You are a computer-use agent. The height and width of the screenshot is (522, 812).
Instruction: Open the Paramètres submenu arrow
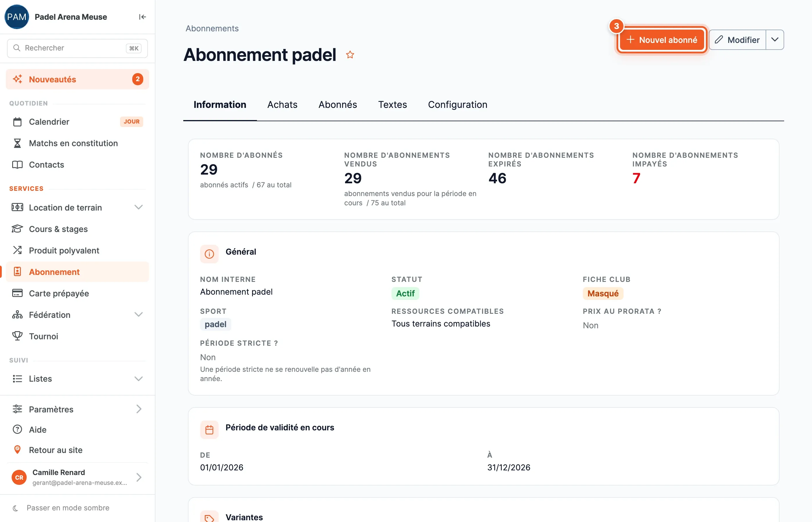139,409
